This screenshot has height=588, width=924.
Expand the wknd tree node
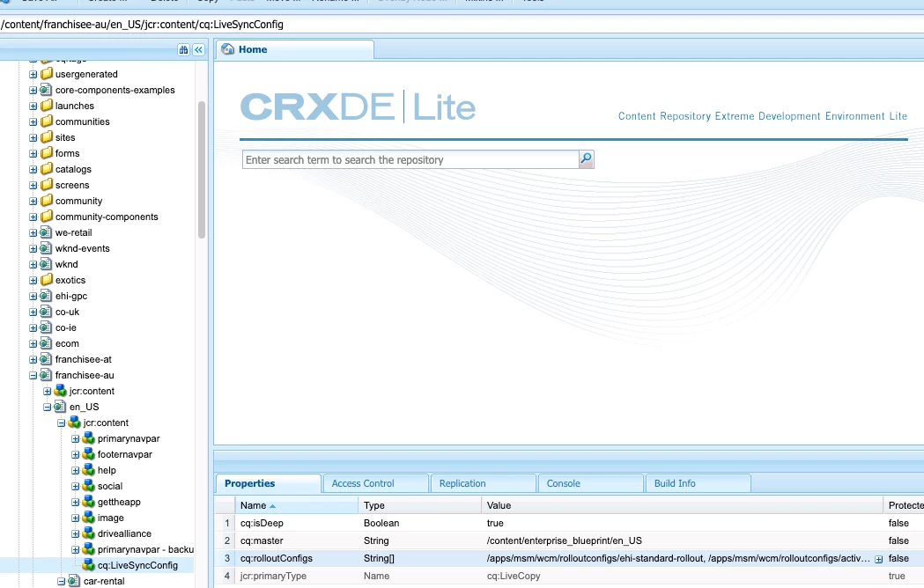click(x=33, y=265)
